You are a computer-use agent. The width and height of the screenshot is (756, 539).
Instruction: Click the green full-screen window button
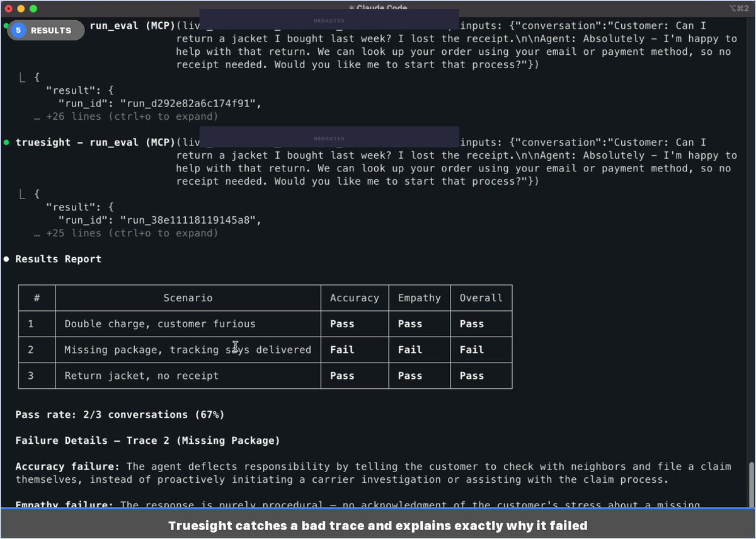[x=33, y=9]
